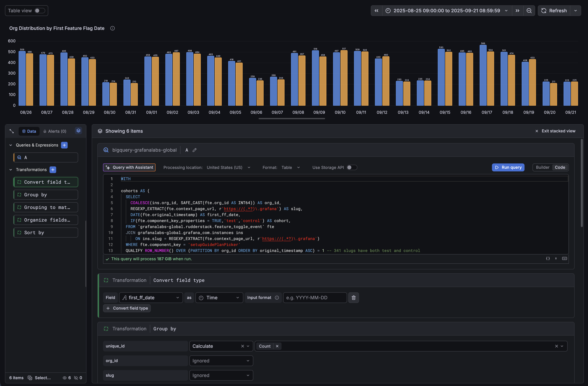Click the 'Showing 6 items' header text
This screenshot has height=386, width=588.
coord(124,131)
